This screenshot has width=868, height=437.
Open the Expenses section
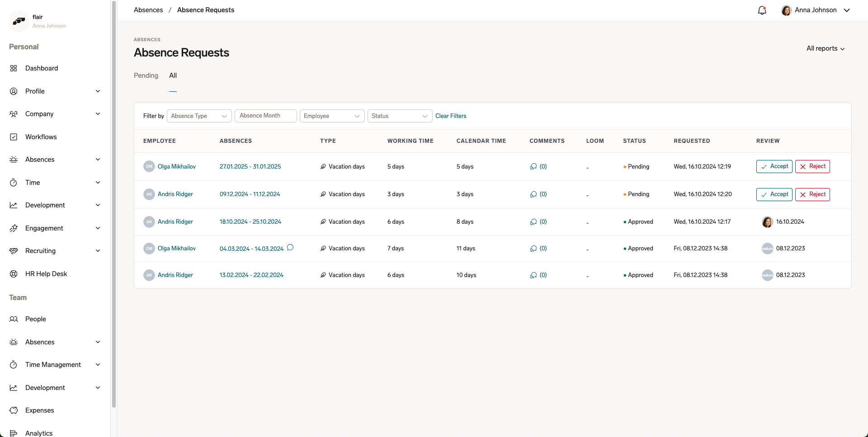coord(39,410)
